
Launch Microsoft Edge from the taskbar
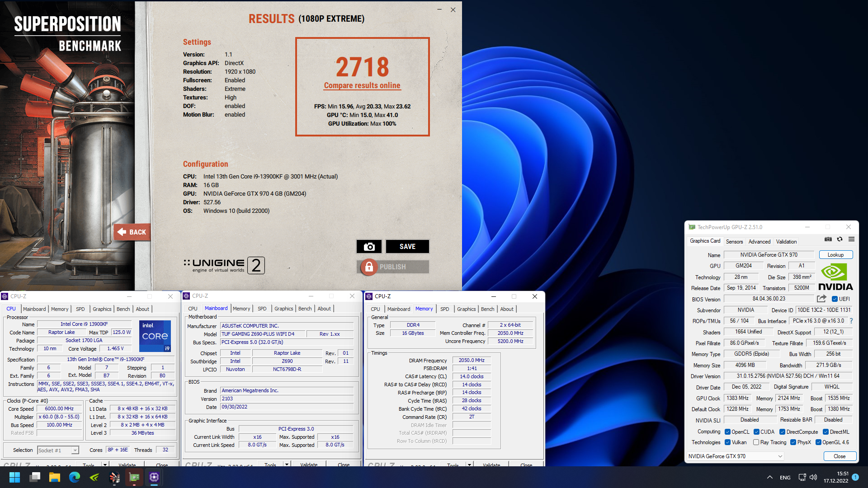click(75, 477)
